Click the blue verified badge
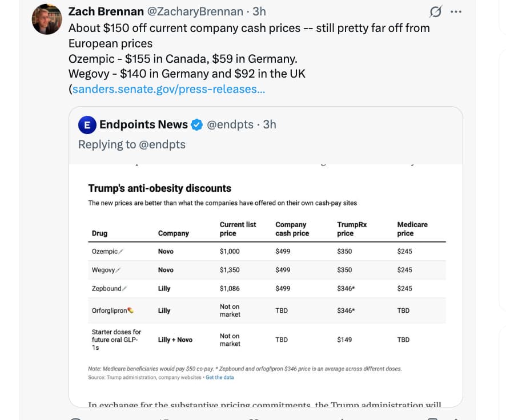Screen dimensions: 506x420 click(196, 125)
